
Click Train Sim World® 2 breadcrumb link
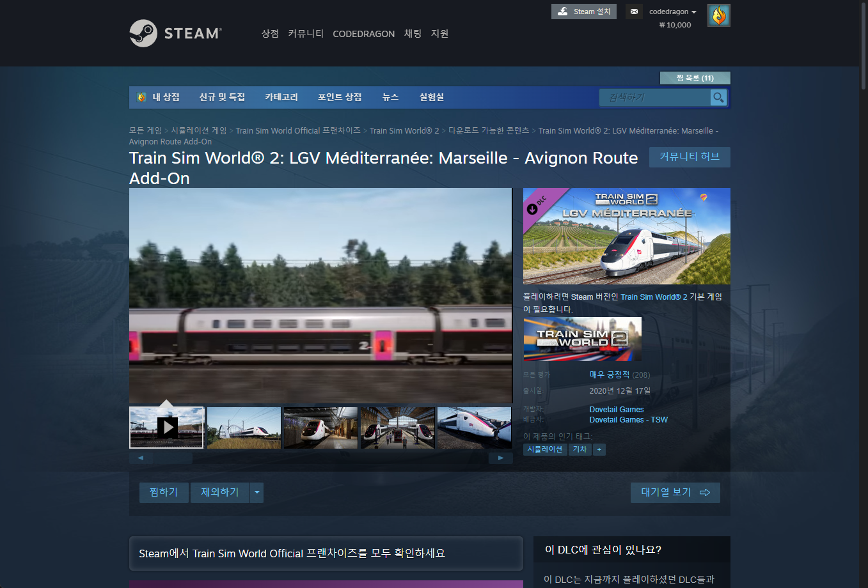404,130
